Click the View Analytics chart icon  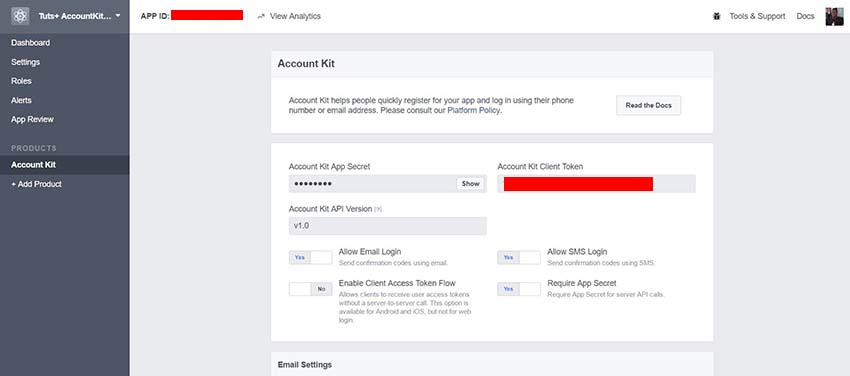261,16
